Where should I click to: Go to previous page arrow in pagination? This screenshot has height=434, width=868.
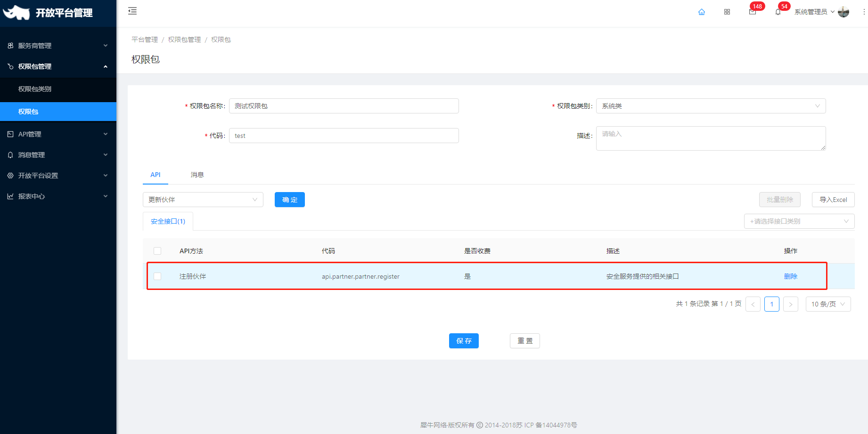click(x=753, y=304)
